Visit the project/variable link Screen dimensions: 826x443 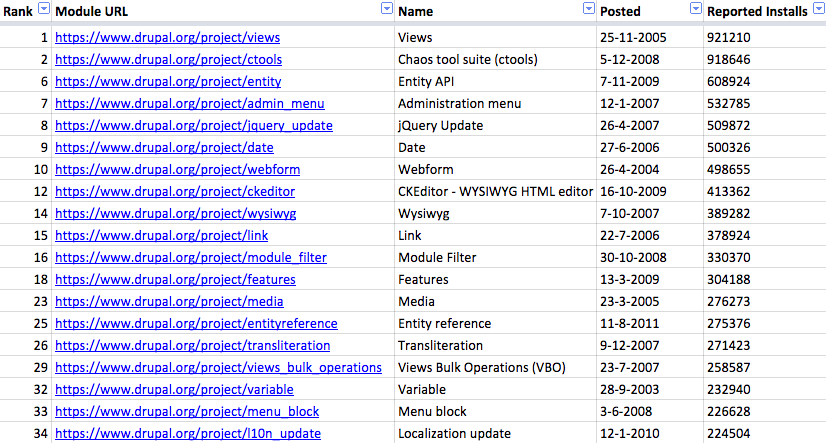(x=174, y=390)
